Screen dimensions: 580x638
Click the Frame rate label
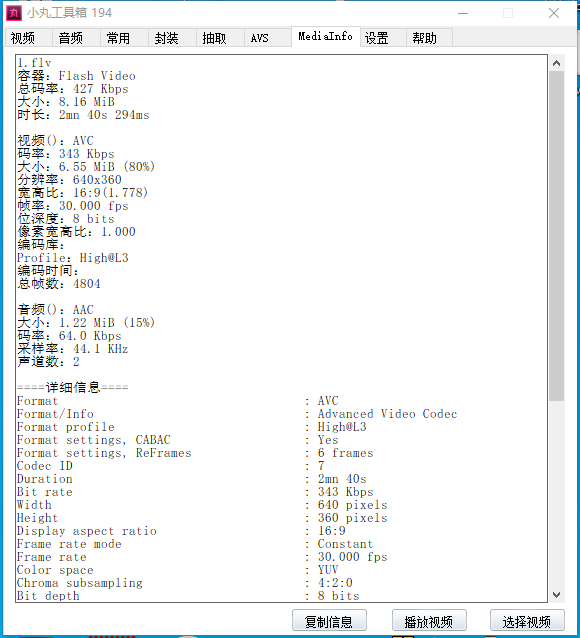pyautogui.click(x=52, y=557)
